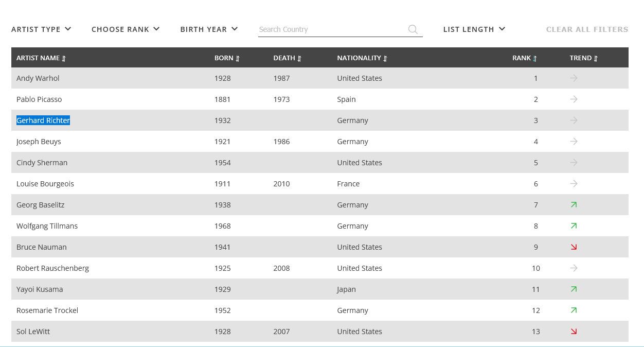The image size is (644, 347).
Task: Click Rosemarie Trockel name
Action: coord(47,310)
